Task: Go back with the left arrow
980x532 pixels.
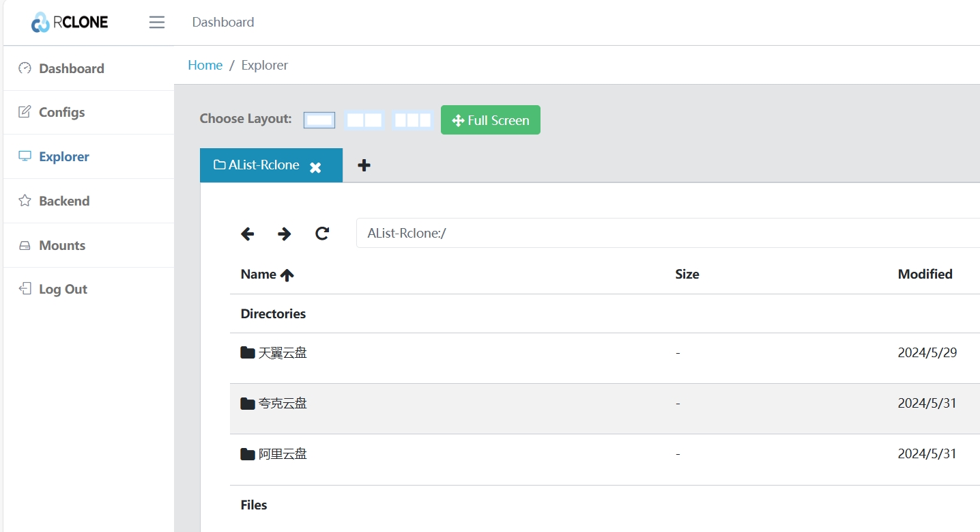Action: pos(247,234)
